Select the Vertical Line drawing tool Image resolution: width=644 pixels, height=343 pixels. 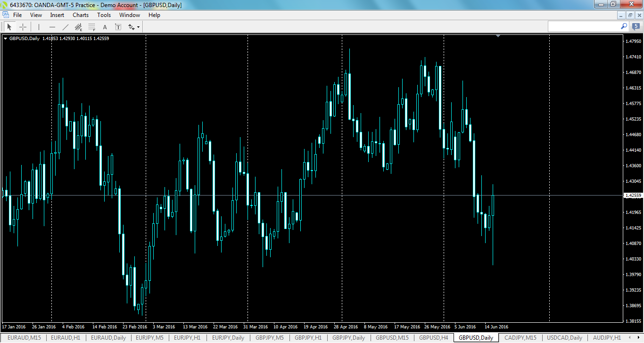[38, 26]
